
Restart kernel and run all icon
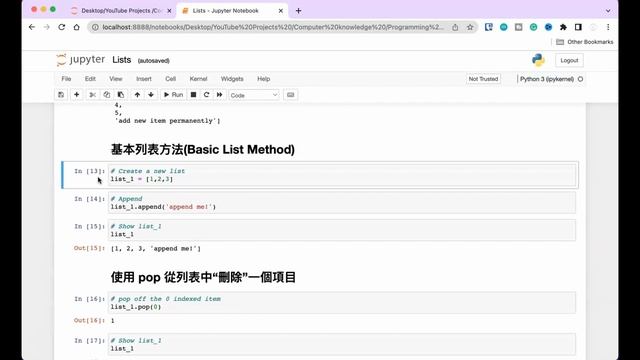[220, 95]
